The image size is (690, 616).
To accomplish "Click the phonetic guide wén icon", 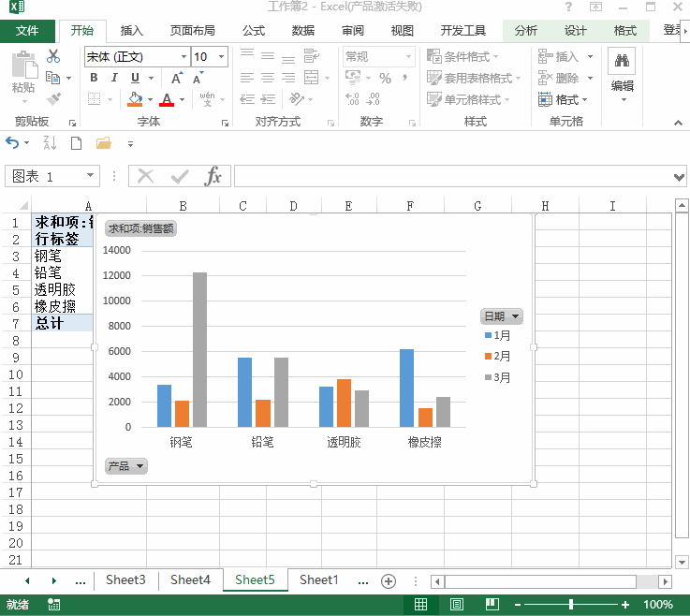I will [x=207, y=99].
